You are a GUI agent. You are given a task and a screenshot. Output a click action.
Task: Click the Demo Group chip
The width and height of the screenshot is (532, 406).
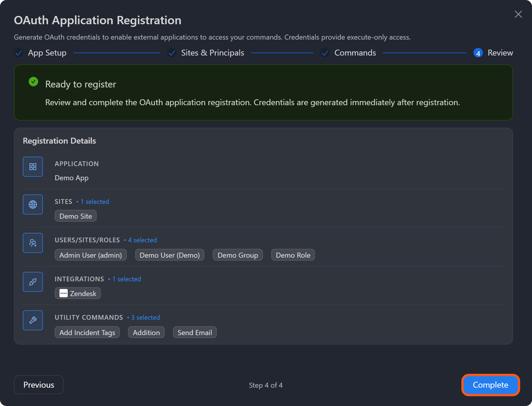238,255
